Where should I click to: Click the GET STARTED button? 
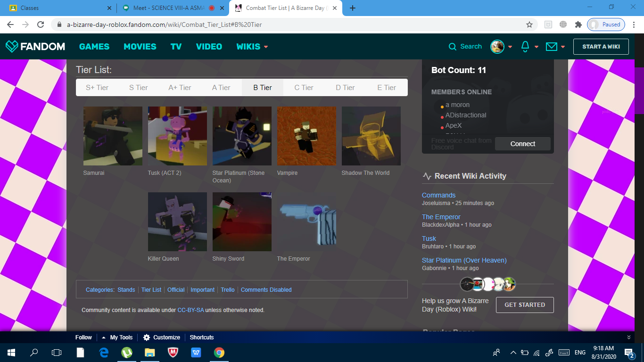(x=525, y=305)
